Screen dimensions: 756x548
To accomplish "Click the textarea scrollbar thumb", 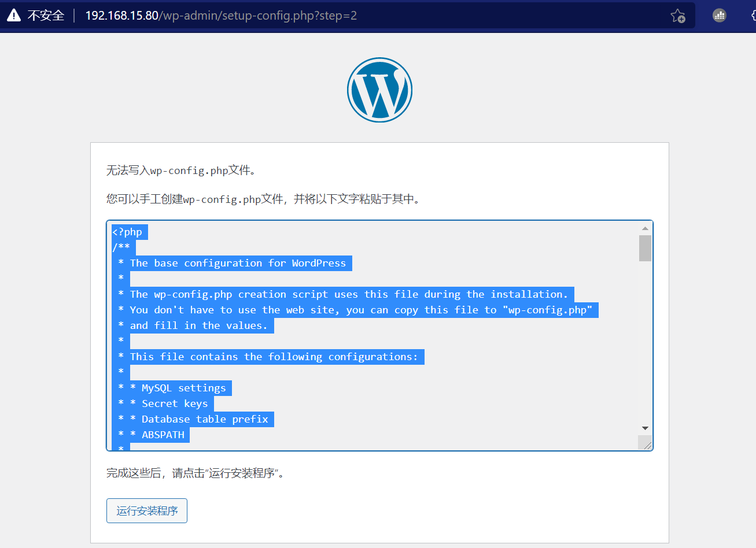I will point(645,248).
